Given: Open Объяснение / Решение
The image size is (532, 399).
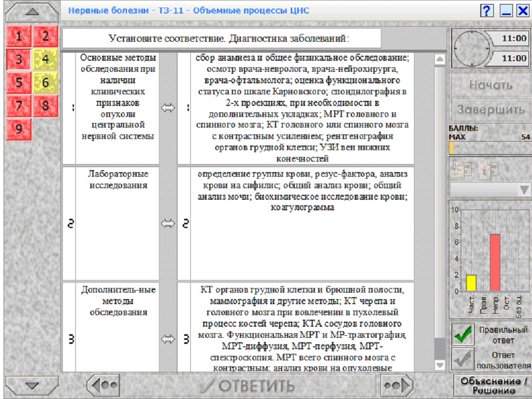Looking at the screenshot, I should tap(493, 386).
